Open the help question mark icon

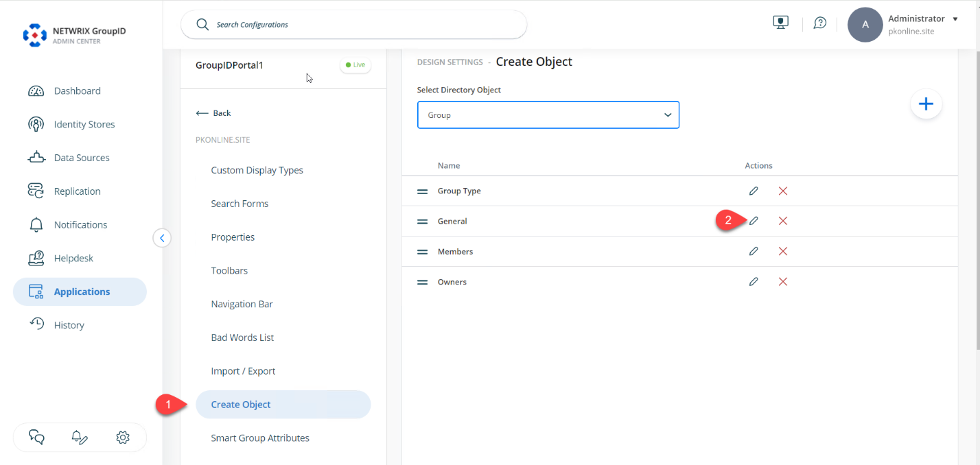[x=819, y=22]
